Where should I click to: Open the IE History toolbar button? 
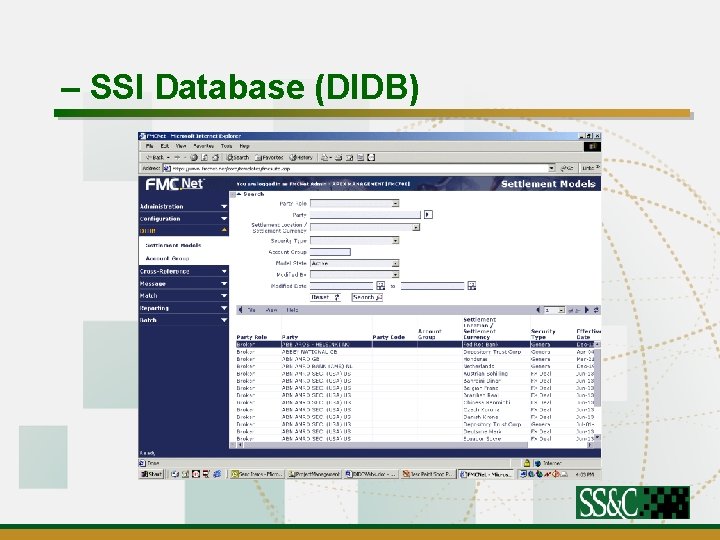point(301,158)
